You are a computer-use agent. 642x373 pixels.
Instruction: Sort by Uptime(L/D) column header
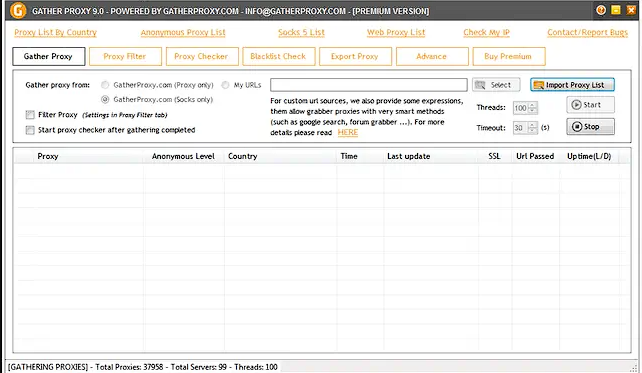[x=589, y=156]
